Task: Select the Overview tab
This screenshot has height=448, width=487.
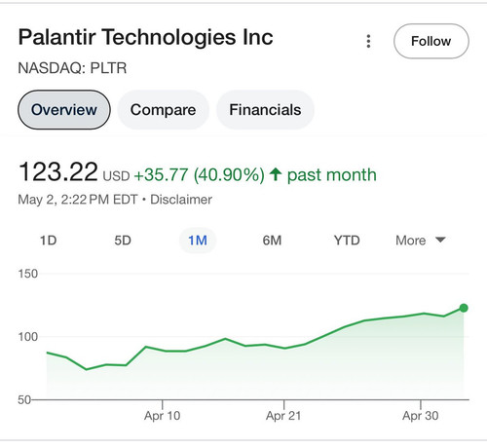Action: point(64,110)
